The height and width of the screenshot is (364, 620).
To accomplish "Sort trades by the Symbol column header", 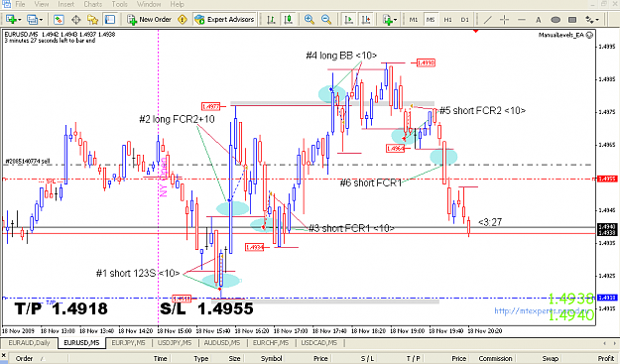I will (271, 358).
